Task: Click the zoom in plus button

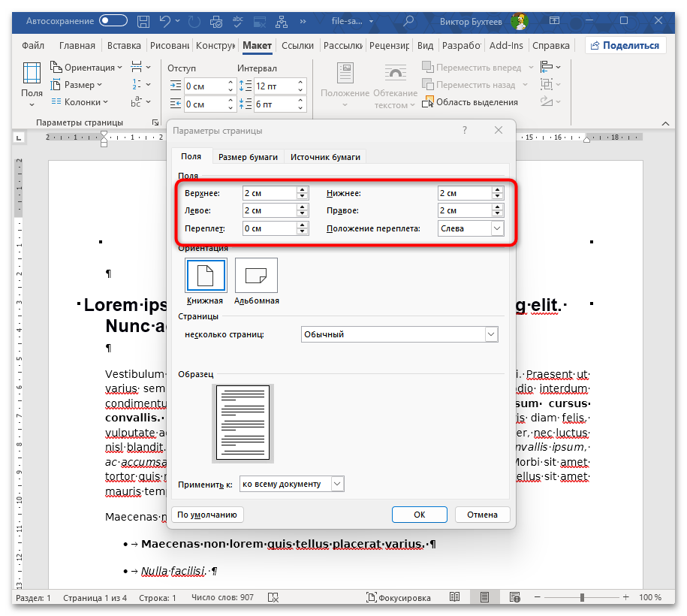Action: (x=625, y=597)
